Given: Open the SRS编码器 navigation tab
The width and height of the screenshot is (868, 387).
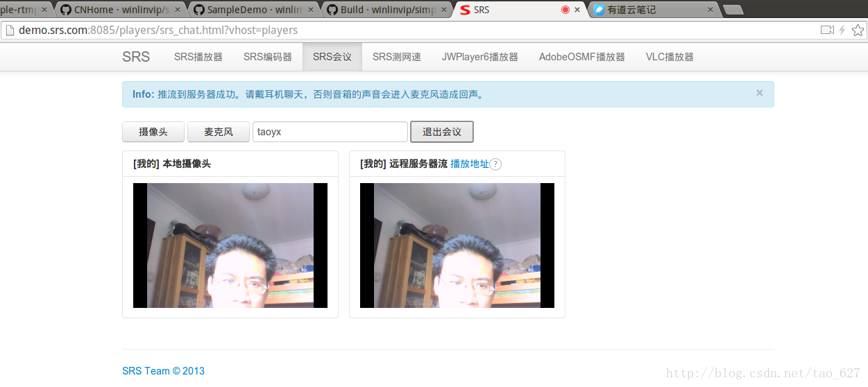Looking at the screenshot, I should click(268, 57).
